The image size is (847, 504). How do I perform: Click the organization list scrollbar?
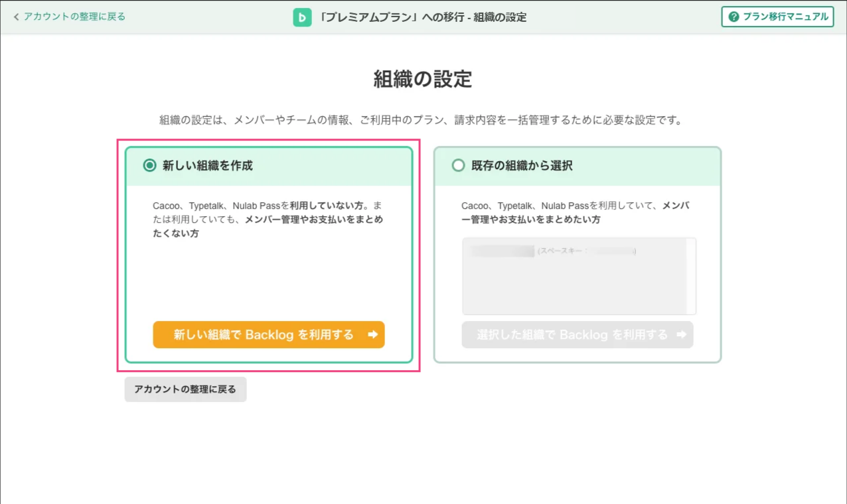(x=691, y=276)
